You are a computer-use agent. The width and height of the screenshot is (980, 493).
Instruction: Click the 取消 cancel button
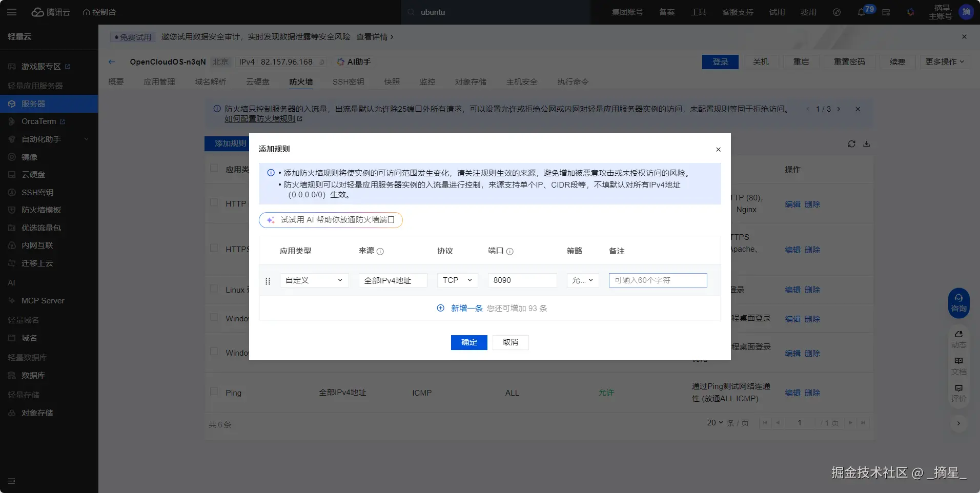click(510, 342)
